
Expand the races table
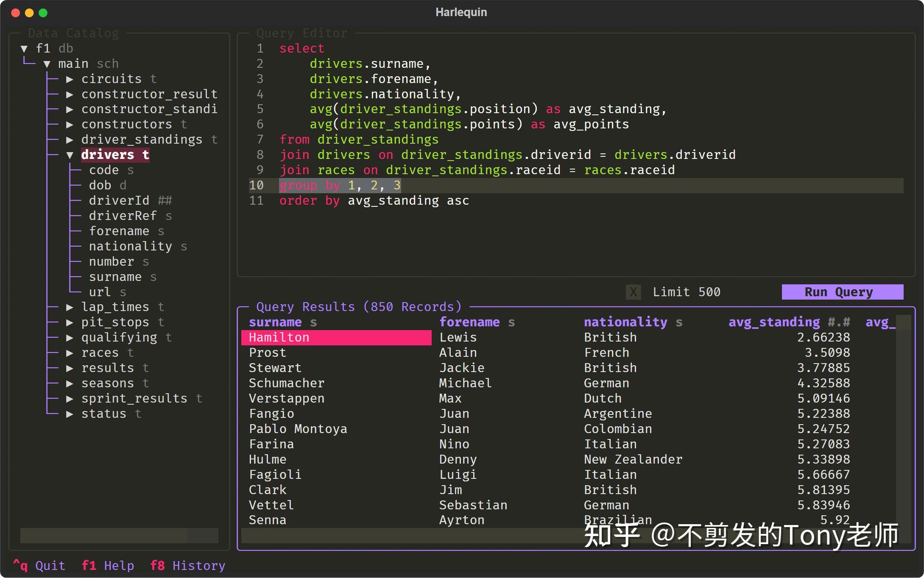[70, 353]
